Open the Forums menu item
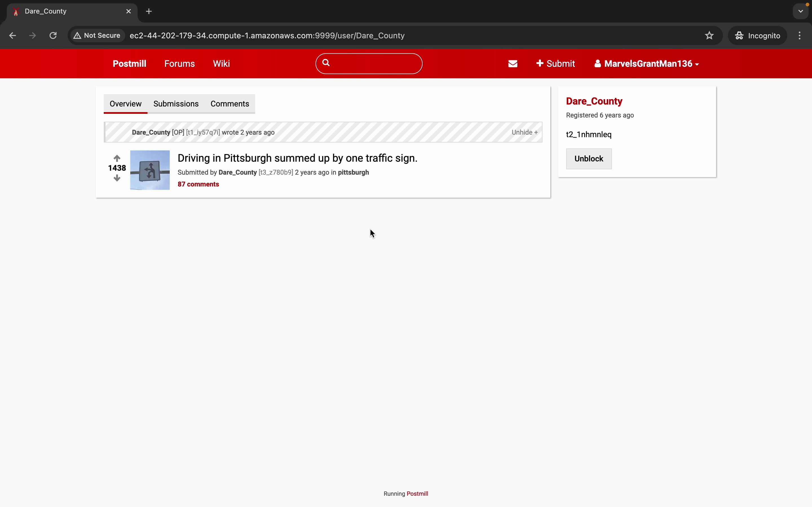812x507 pixels. coord(180,64)
